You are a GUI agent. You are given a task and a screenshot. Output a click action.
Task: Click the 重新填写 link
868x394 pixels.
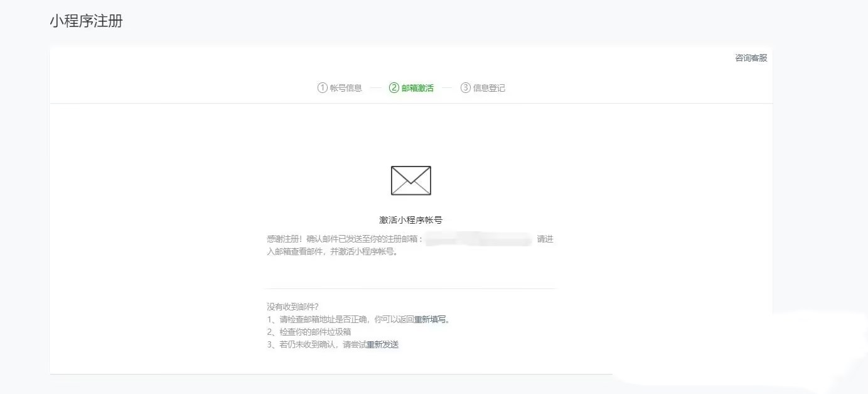pyautogui.click(x=430, y=319)
